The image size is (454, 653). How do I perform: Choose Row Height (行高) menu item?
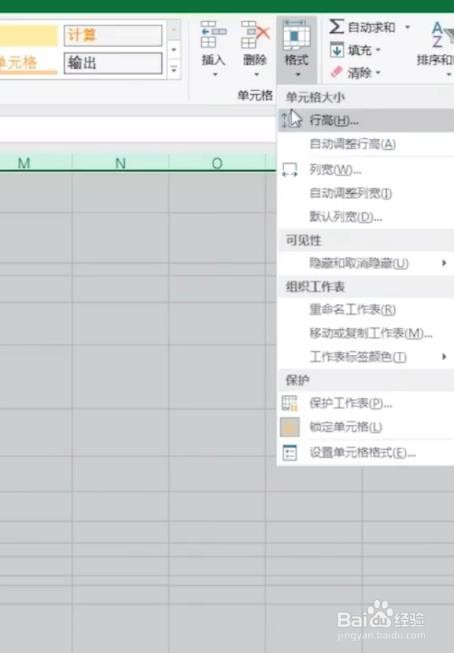[x=366, y=120]
